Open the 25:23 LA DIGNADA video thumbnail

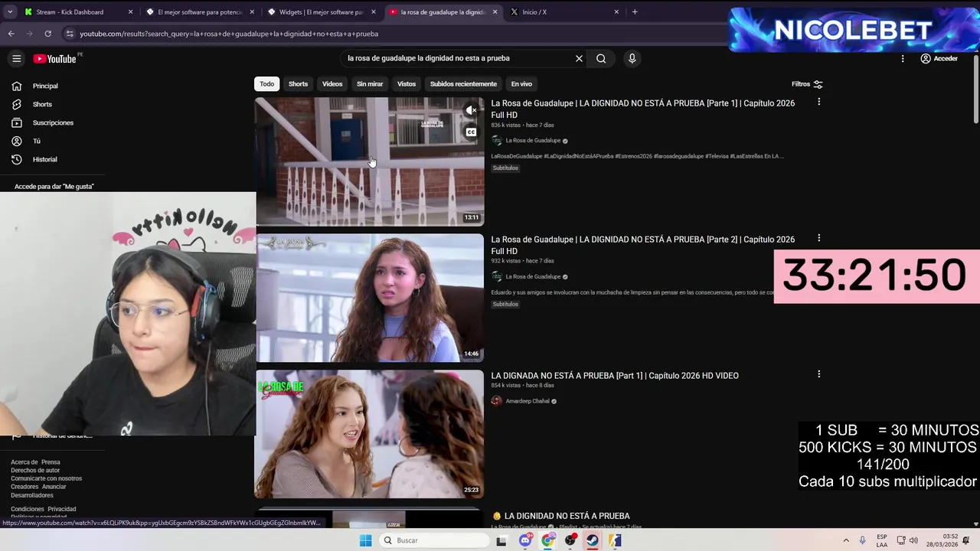[369, 434]
